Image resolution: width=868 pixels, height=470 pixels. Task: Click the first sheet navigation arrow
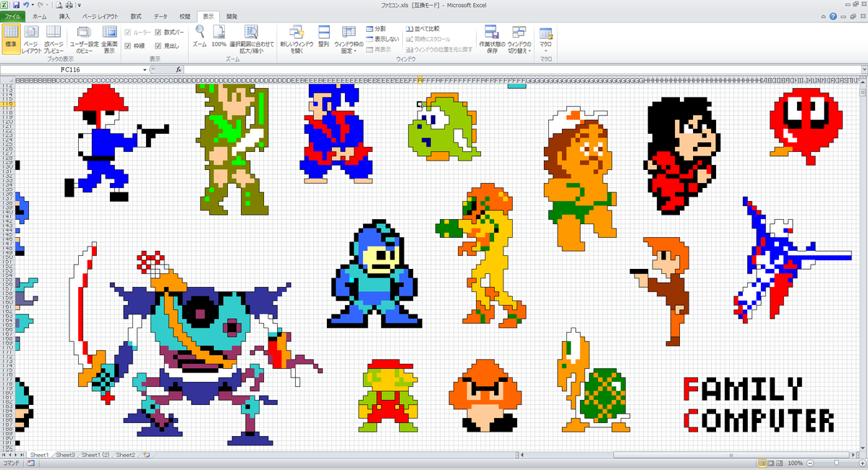pyautogui.click(x=4, y=455)
